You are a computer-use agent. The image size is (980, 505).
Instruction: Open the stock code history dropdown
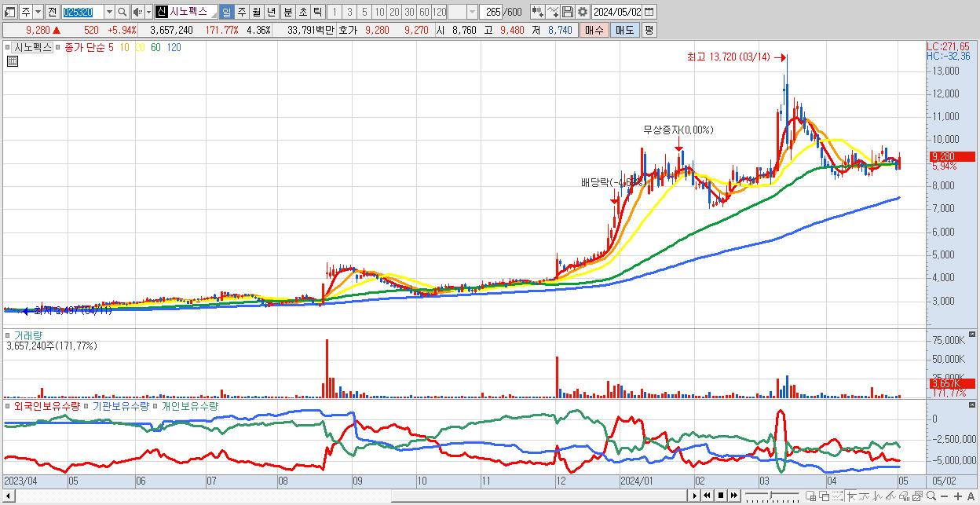coord(109,12)
